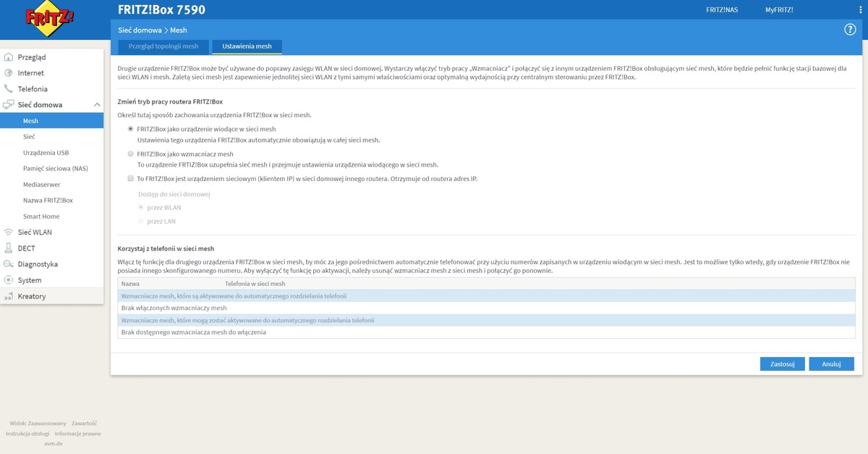Select FRITZ!Box jako wzmacniacz mesh radio
The width and height of the screenshot is (868, 454).
coord(130,154)
